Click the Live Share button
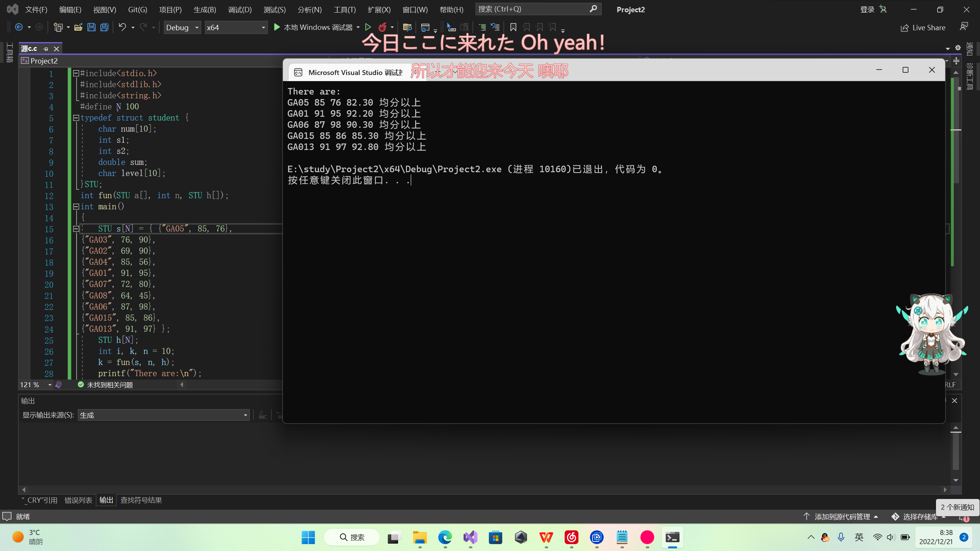 coord(923,28)
